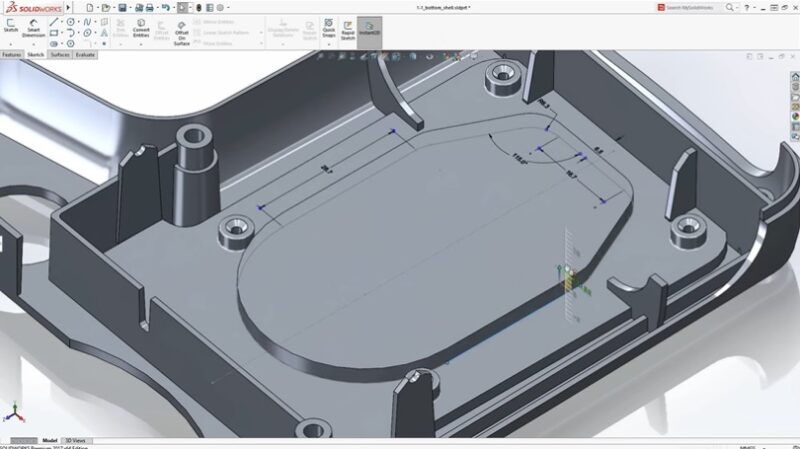Select the Spline sketch tool
This screenshot has width=800, height=449.
[87, 22]
